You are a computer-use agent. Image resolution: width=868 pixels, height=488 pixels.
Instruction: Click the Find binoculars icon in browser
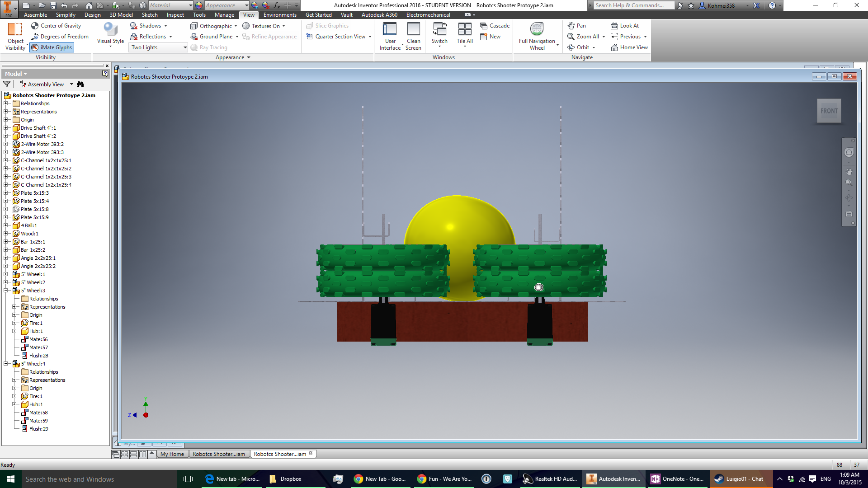click(x=80, y=84)
